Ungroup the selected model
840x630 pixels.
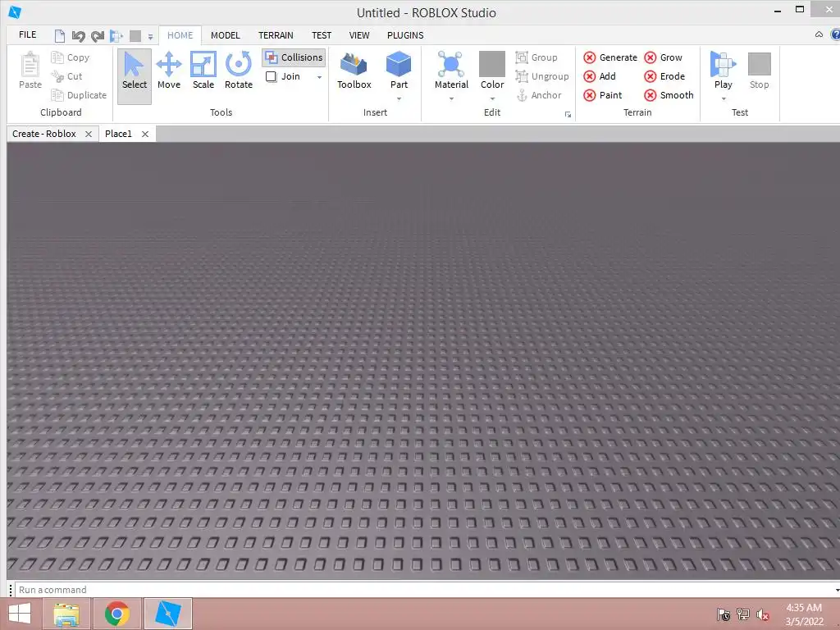(542, 76)
